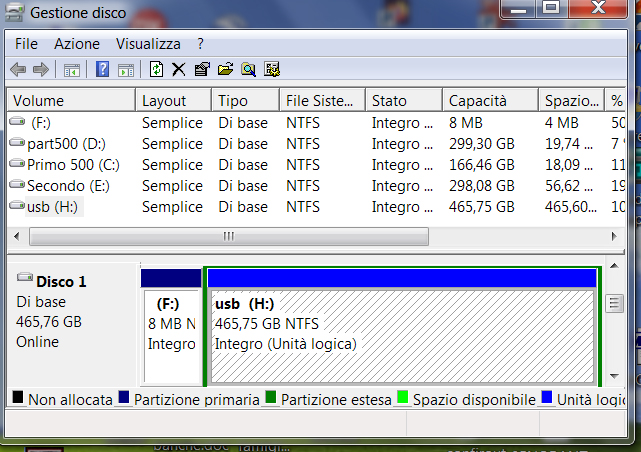
Task: Click the Disco 1 disk icon
Action: 25,277
